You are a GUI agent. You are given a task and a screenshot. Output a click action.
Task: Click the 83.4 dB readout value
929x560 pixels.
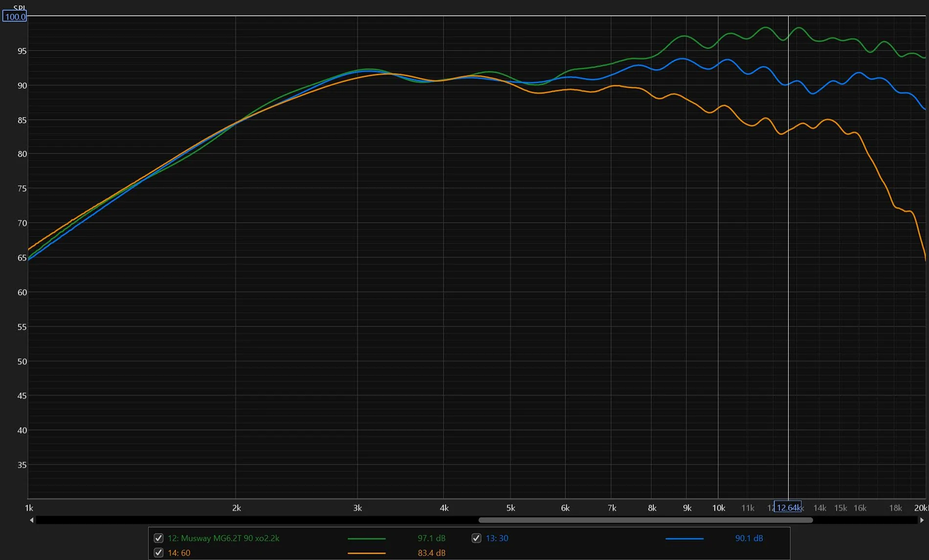pos(431,553)
